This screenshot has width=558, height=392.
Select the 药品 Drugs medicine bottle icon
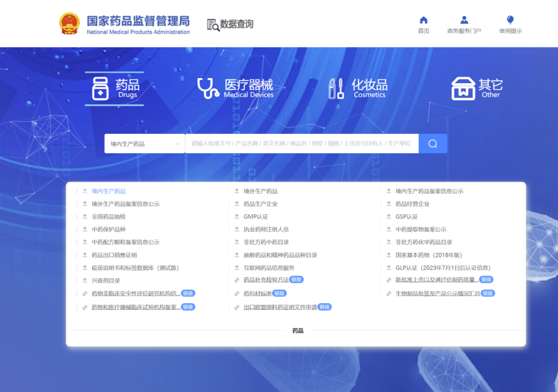[x=100, y=88]
